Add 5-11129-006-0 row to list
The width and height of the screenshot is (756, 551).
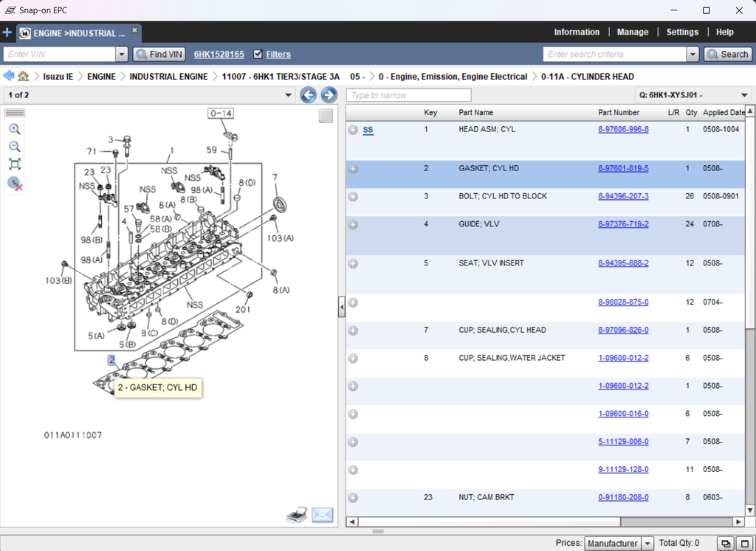coord(353,442)
